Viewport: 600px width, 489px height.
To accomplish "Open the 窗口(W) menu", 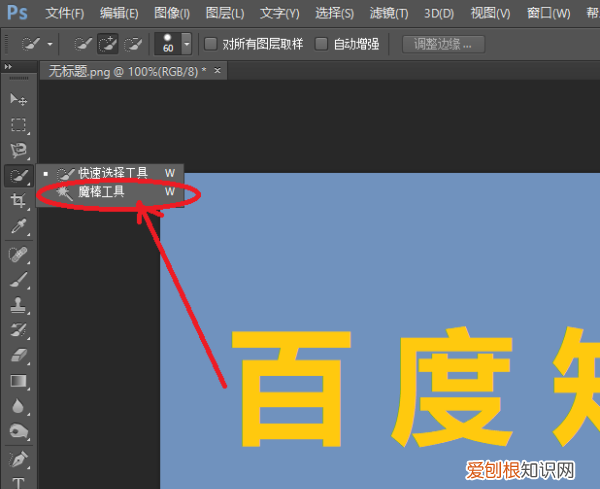I will pos(548,14).
